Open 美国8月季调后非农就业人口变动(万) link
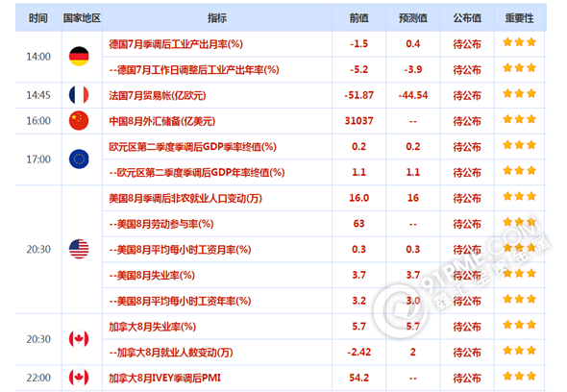 point(185,198)
